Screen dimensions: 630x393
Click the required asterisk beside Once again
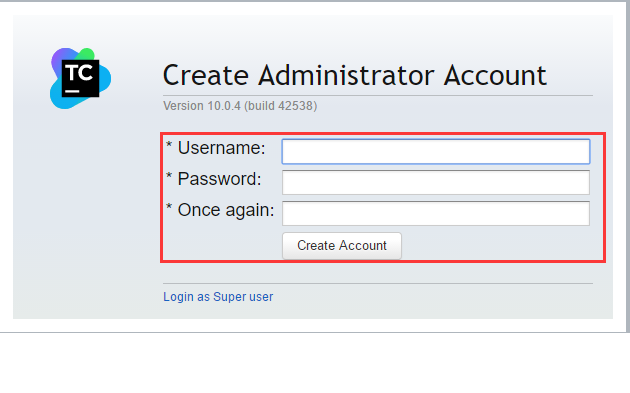pos(169,207)
